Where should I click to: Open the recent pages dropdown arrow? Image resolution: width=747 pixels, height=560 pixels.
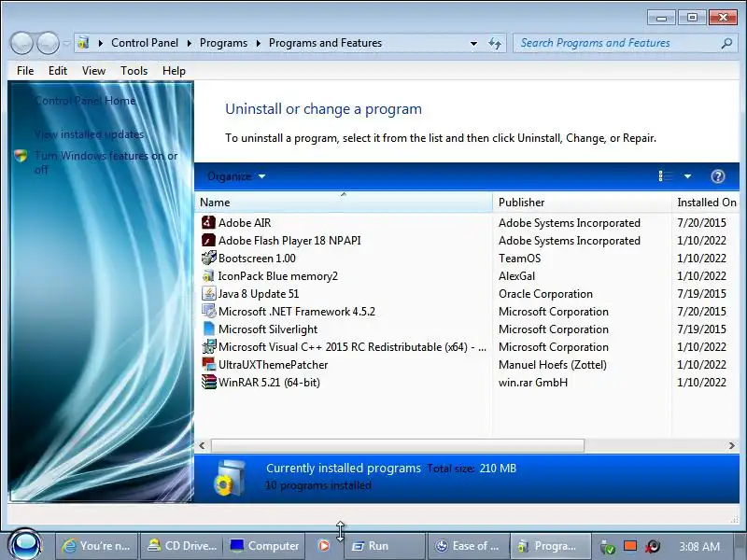point(66,43)
